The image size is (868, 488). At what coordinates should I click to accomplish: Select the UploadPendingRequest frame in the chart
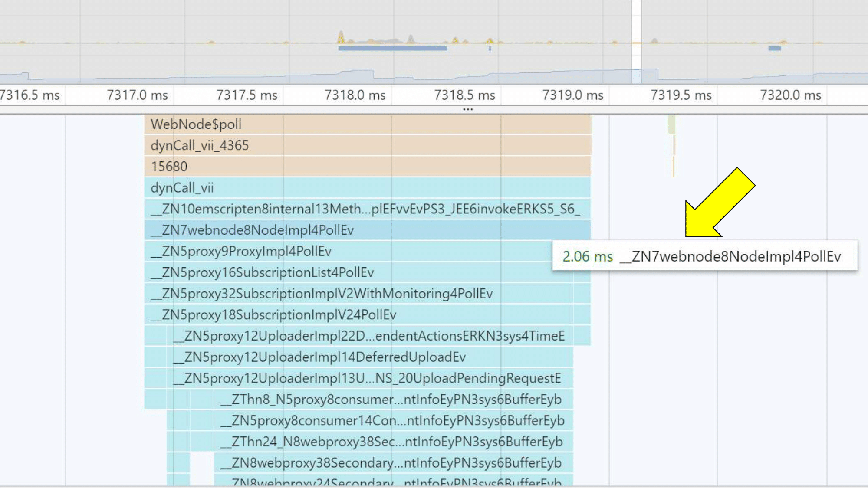347,378
